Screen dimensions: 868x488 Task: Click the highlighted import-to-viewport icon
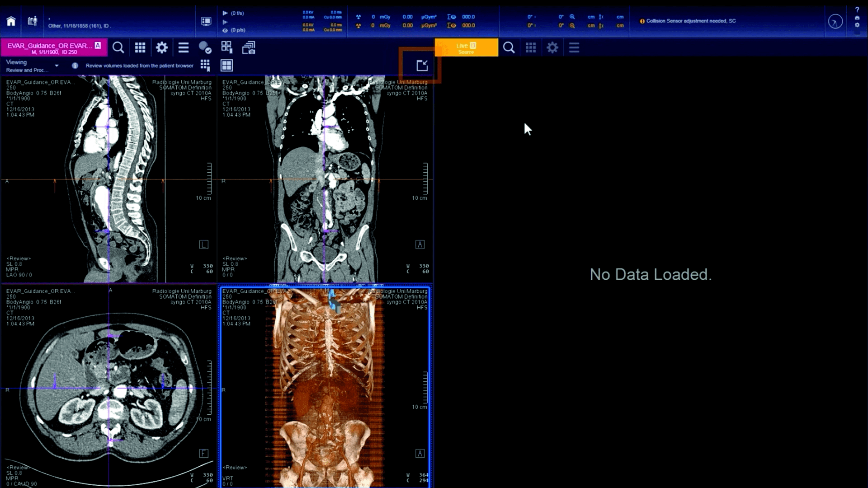point(422,65)
